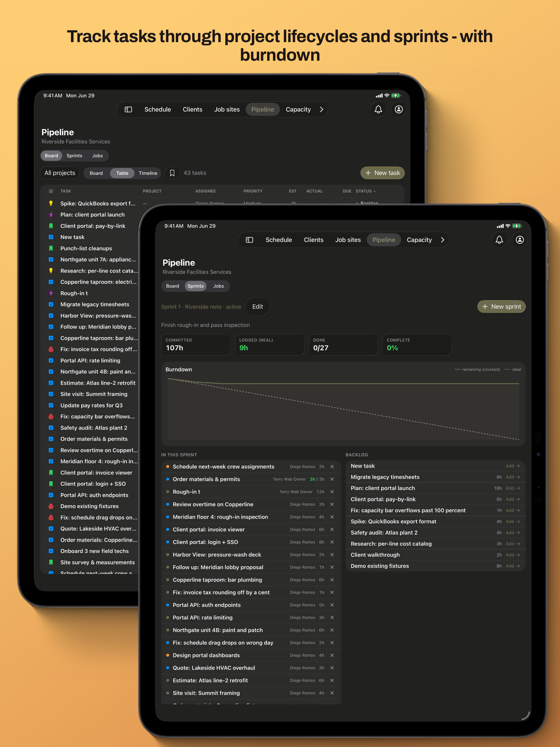Click lightning icon for Plan: client portal launch

tap(51, 215)
